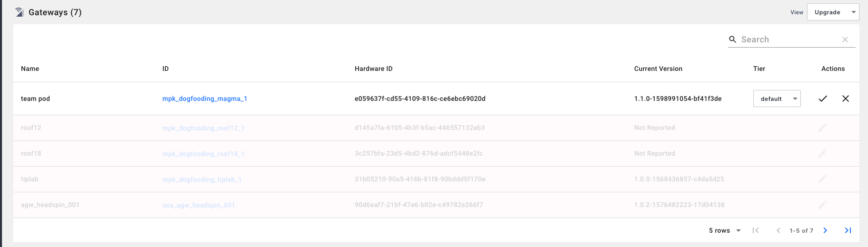Viewport: 868px width, 247px height.
Task: Open the usa_agw_headspin_001 gateway link
Action: (199, 205)
